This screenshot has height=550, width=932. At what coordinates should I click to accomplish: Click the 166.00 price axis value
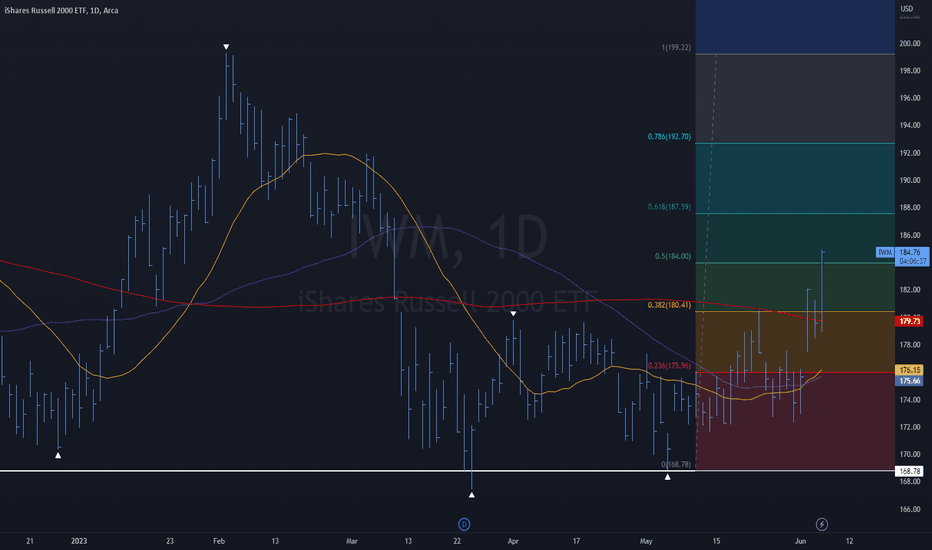coord(909,509)
